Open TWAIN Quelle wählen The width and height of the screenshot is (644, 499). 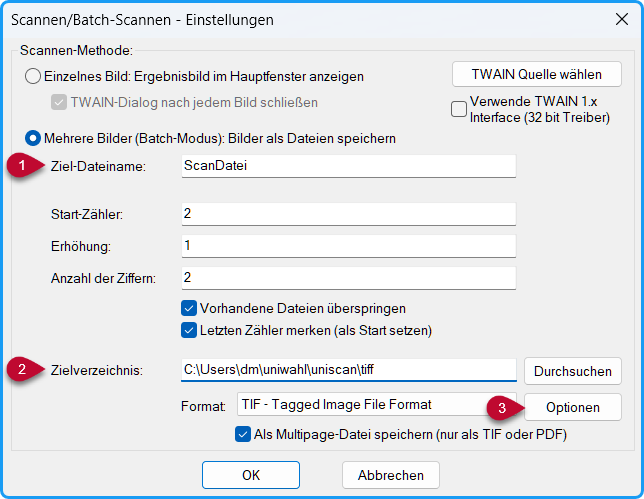coord(537,74)
